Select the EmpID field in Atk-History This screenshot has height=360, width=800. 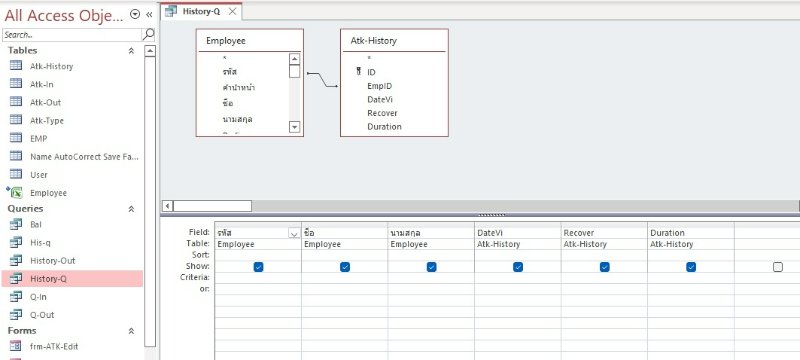pyautogui.click(x=380, y=86)
